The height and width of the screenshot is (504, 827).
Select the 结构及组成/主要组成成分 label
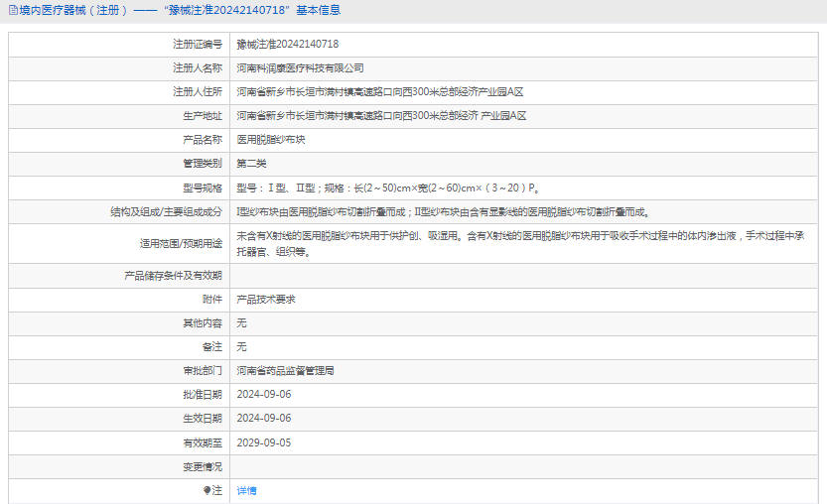pos(166,212)
